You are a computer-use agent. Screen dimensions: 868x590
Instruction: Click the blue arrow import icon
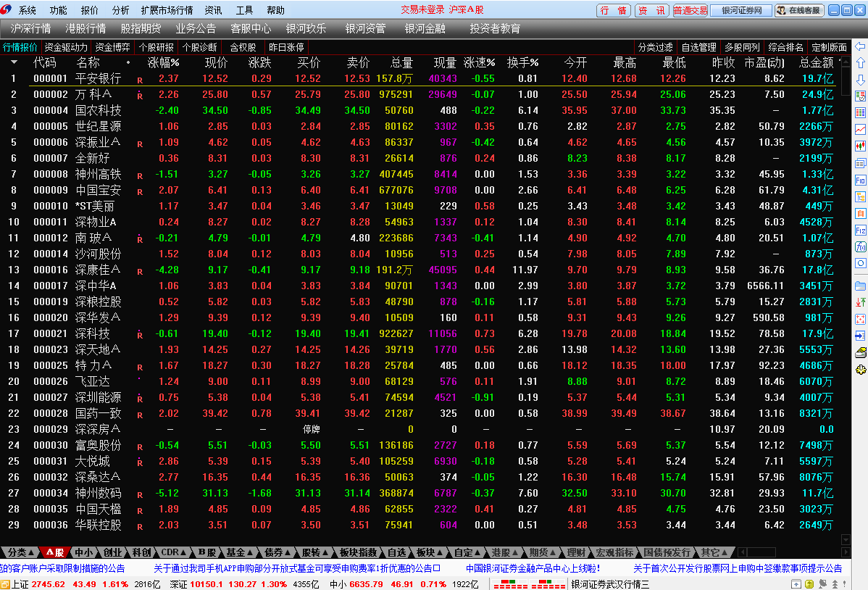pos(860,336)
